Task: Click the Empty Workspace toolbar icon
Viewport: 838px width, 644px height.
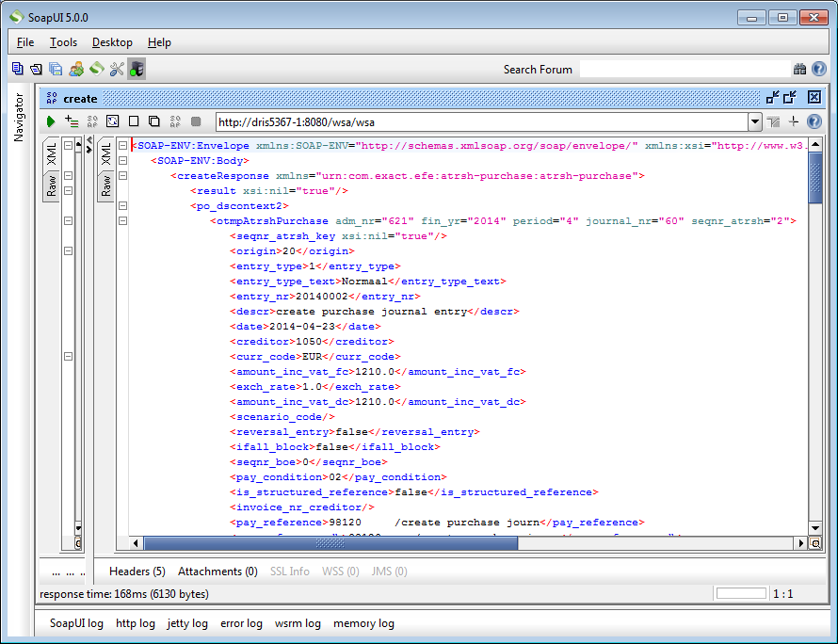Action: coord(18,69)
